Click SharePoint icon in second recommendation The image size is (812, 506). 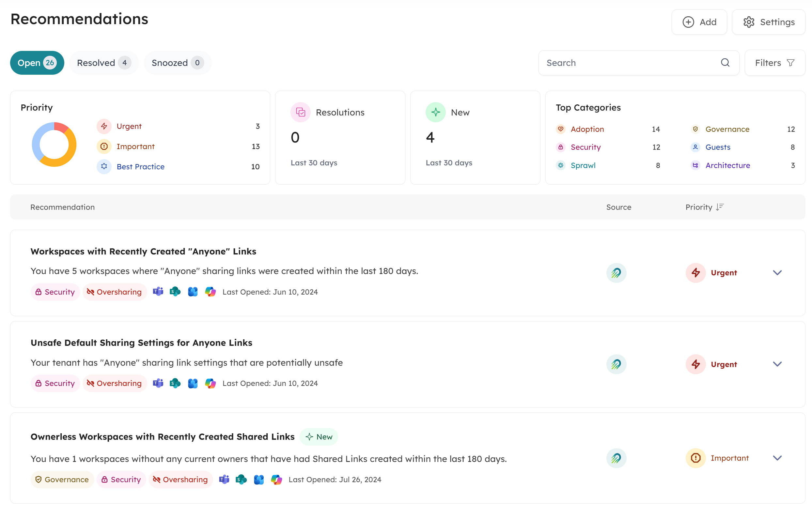[175, 383]
